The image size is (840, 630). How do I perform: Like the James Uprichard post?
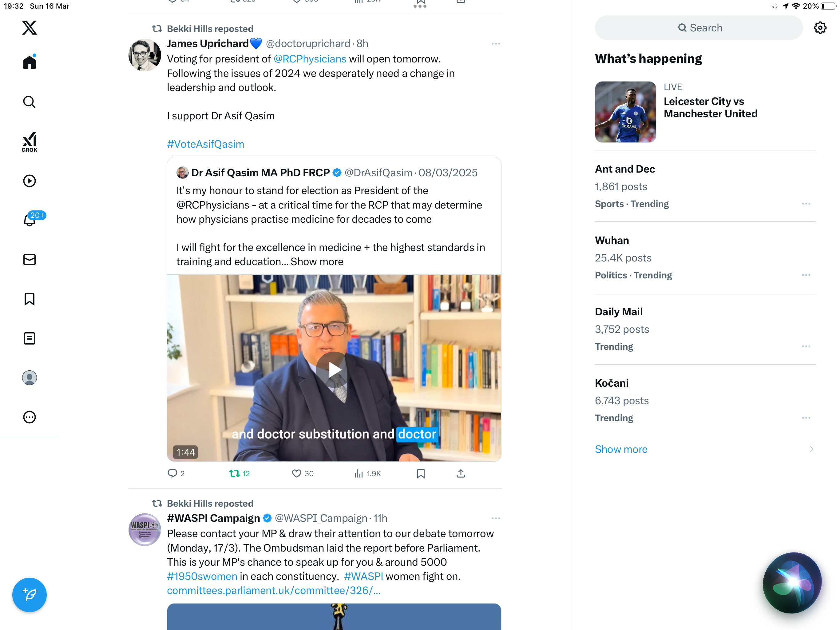click(x=303, y=473)
